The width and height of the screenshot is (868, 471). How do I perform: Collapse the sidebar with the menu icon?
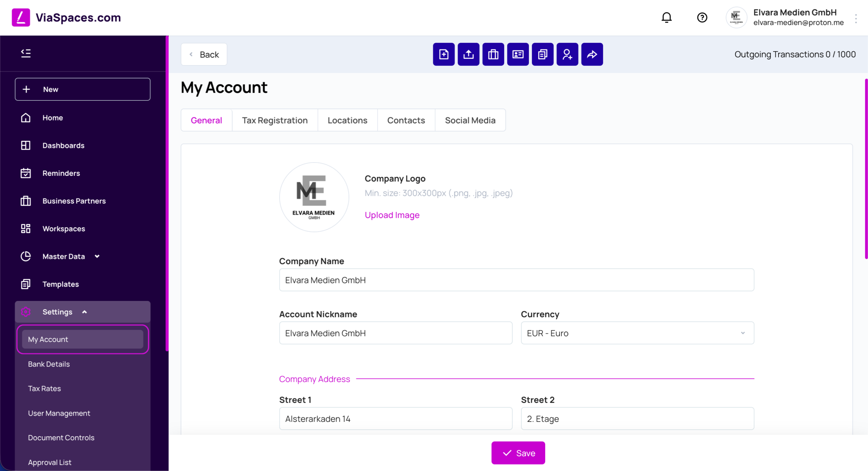click(26, 53)
